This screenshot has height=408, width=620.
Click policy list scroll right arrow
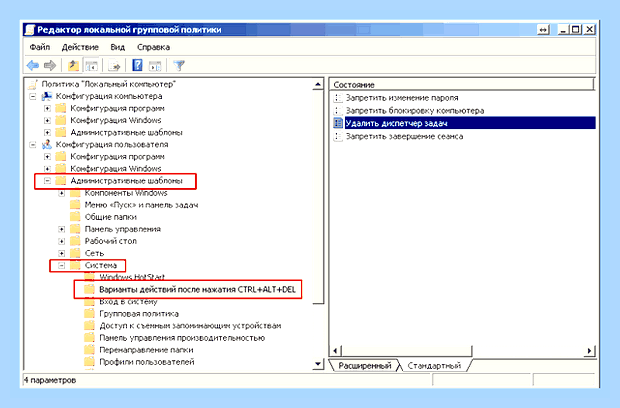[x=590, y=351]
